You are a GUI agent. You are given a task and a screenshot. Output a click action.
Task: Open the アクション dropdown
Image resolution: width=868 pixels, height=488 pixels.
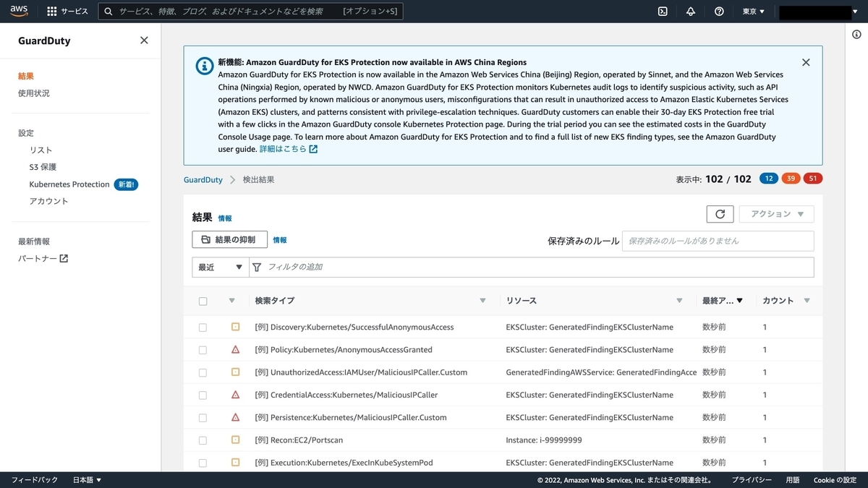coord(776,214)
